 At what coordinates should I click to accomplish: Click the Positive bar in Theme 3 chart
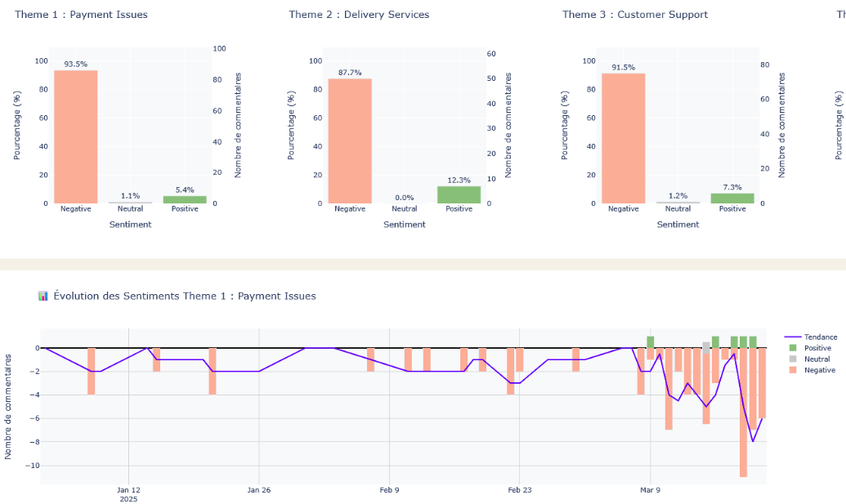click(x=732, y=198)
